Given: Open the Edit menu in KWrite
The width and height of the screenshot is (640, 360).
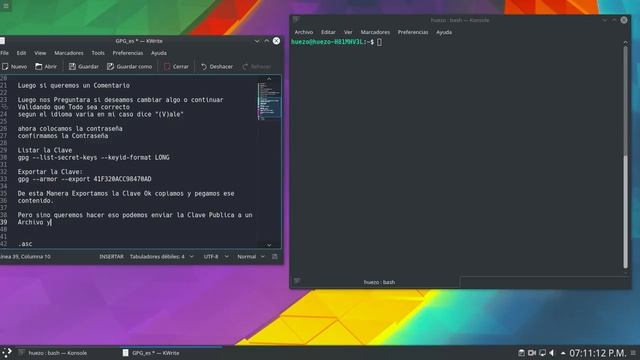Looking at the screenshot, I should pos(21,53).
